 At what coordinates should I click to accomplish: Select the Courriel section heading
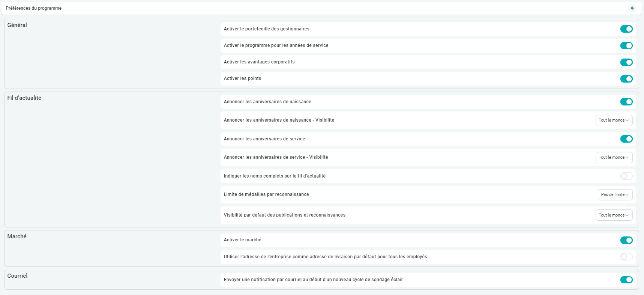click(18, 276)
